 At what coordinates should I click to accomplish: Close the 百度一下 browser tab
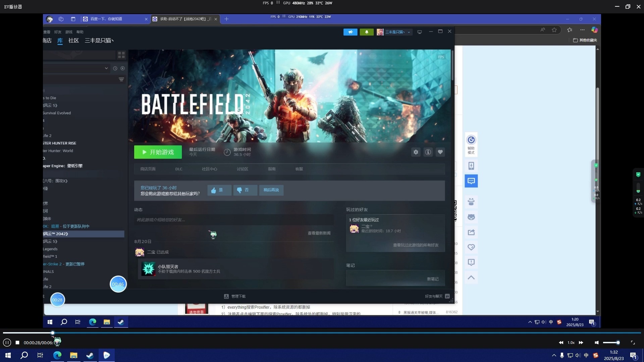click(x=146, y=19)
